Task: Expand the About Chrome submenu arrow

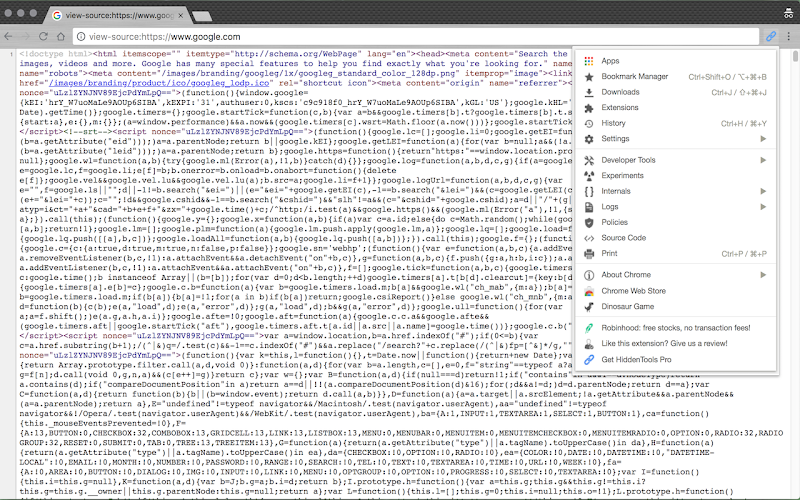Action: (x=763, y=275)
